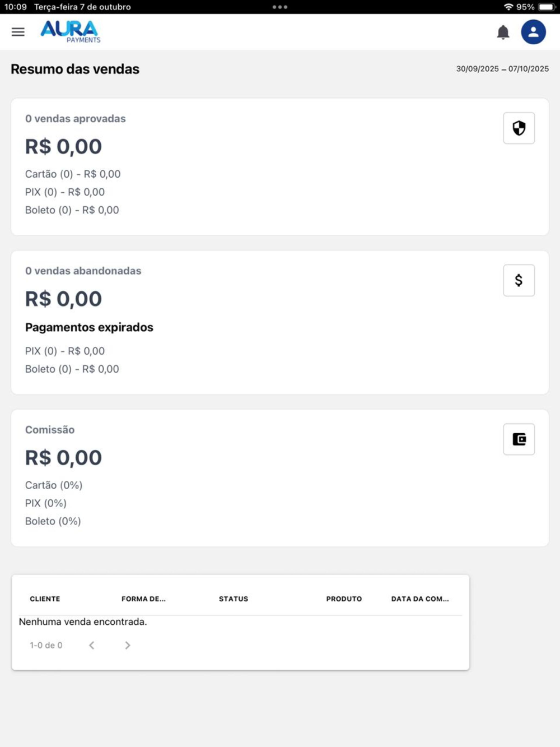Select the '0 vendas aprovadas' heading
The width and height of the screenshot is (560, 747).
(76, 119)
